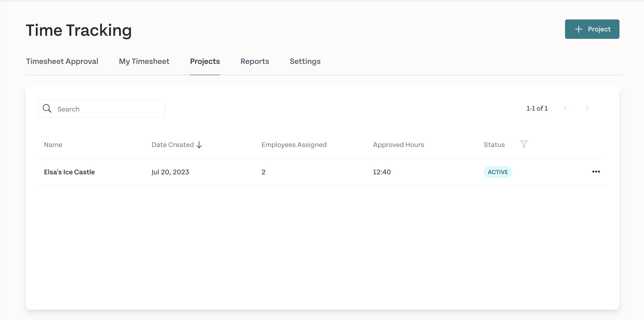Go to the previous page with the left chevron

click(566, 108)
